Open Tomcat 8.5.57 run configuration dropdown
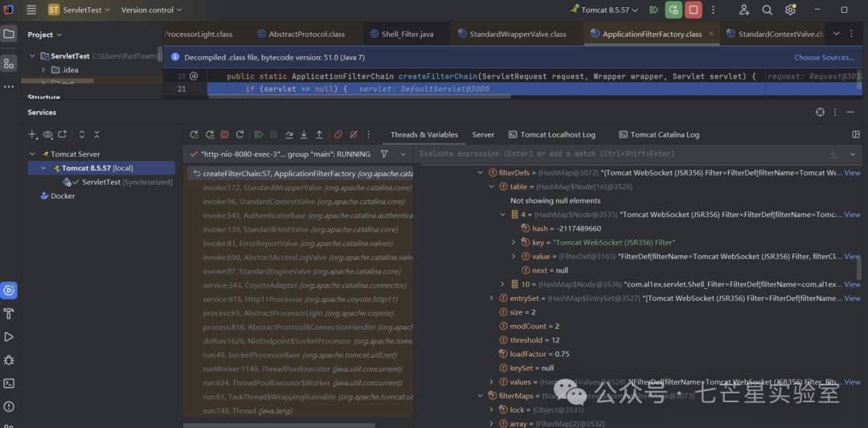The image size is (868, 428). tap(604, 10)
